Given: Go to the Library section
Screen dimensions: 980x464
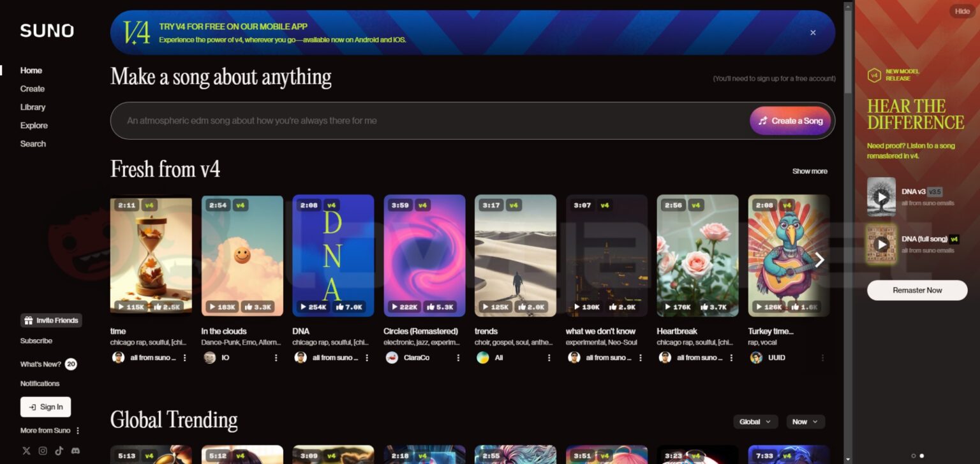Looking at the screenshot, I should pyautogui.click(x=33, y=106).
